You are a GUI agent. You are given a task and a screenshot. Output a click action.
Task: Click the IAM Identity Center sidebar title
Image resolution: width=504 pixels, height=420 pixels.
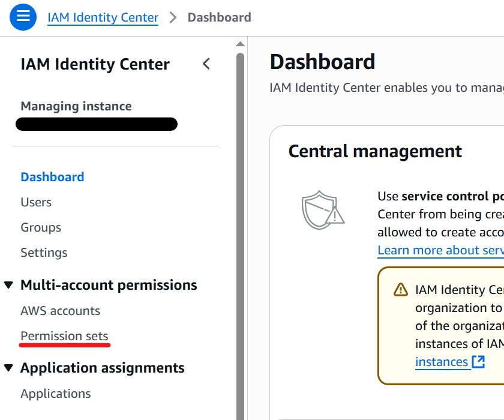click(x=95, y=64)
